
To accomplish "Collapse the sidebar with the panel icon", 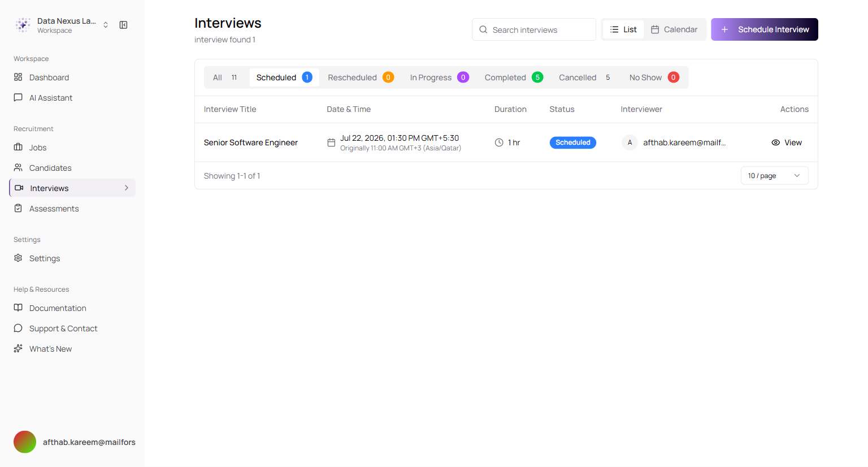I will coord(123,25).
